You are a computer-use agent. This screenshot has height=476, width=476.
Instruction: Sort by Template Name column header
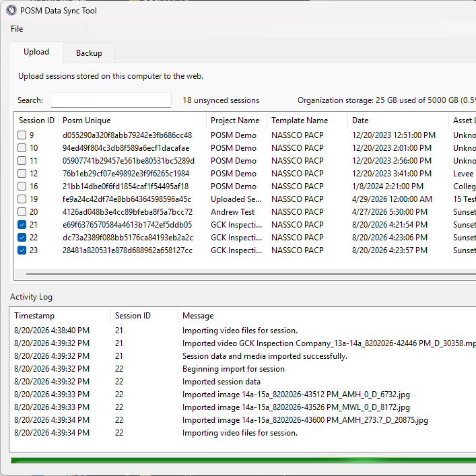(x=307, y=121)
